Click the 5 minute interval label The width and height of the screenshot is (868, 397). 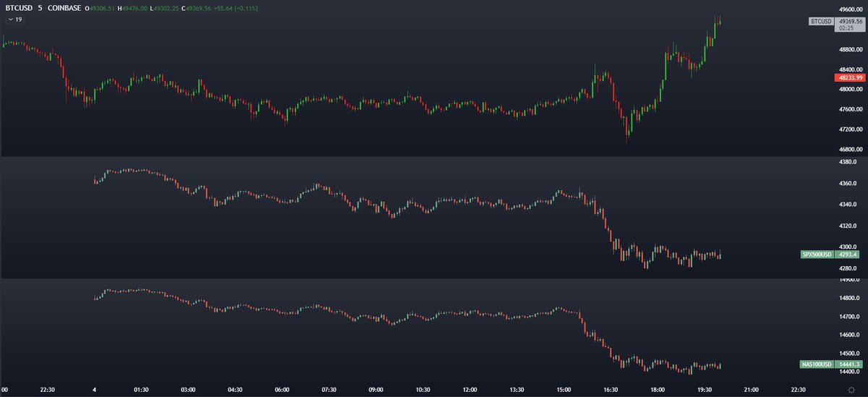point(40,8)
